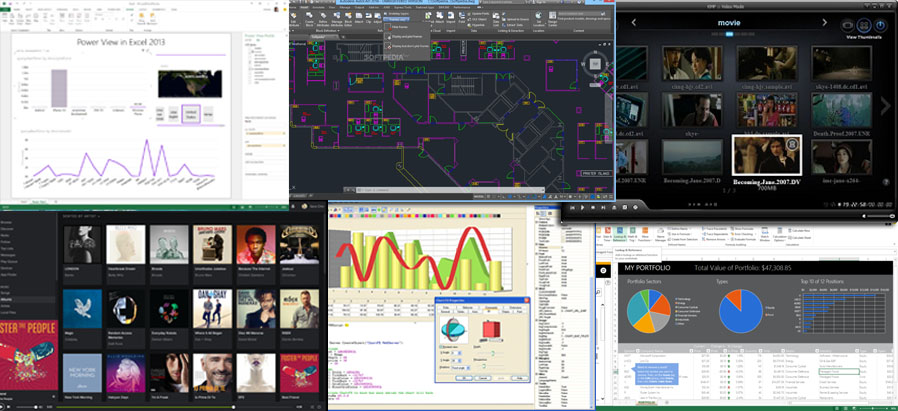Click the tall purple bar in Power View chart

[x=59, y=88]
